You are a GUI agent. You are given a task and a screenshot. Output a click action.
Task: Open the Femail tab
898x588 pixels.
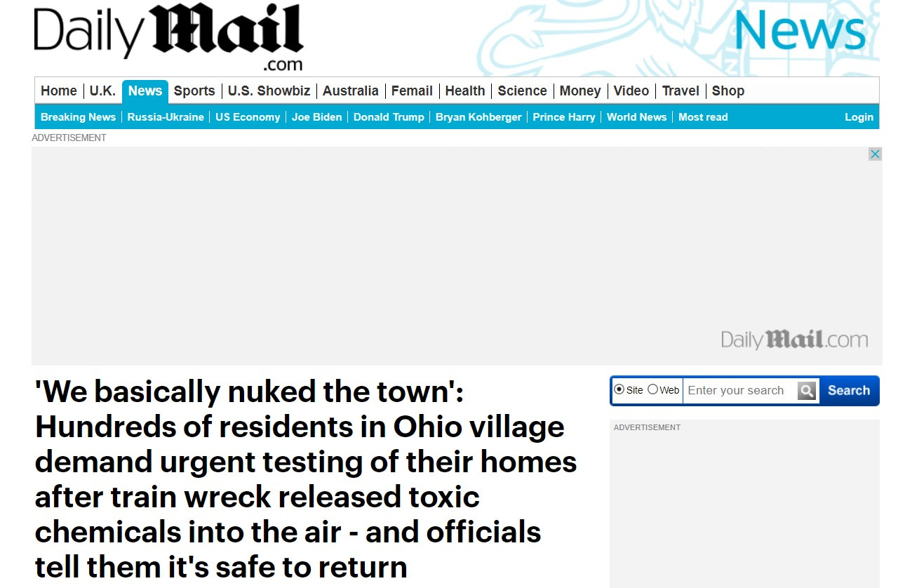(412, 91)
